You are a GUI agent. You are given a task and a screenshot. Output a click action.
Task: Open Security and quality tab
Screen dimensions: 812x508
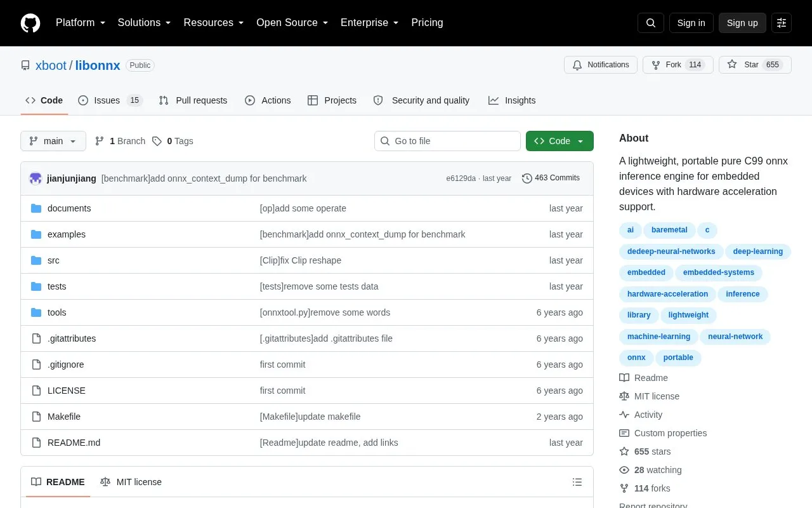click(x=421, y=100)
